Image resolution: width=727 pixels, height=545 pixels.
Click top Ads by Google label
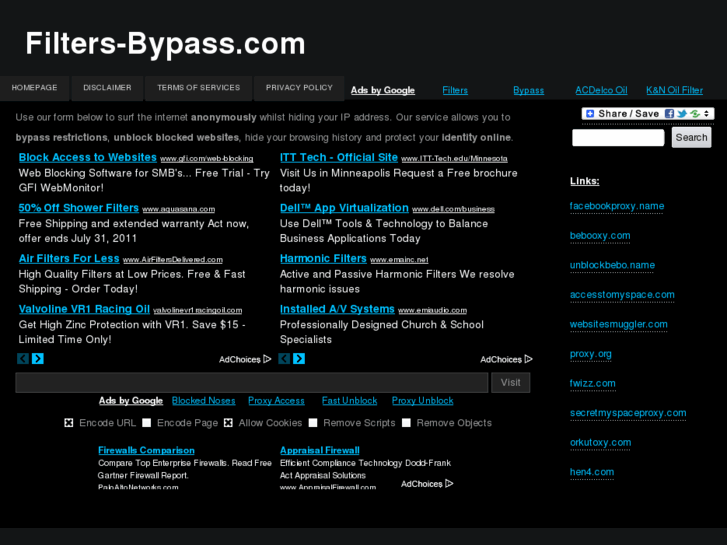click(383, 90)
